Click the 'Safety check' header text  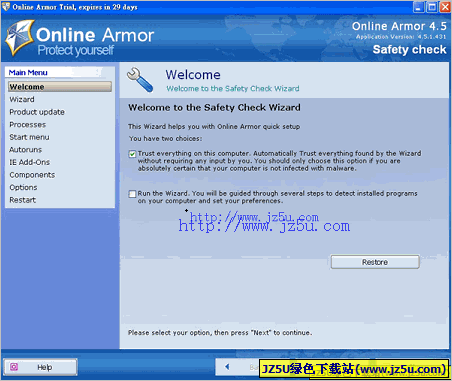(409, 50)
